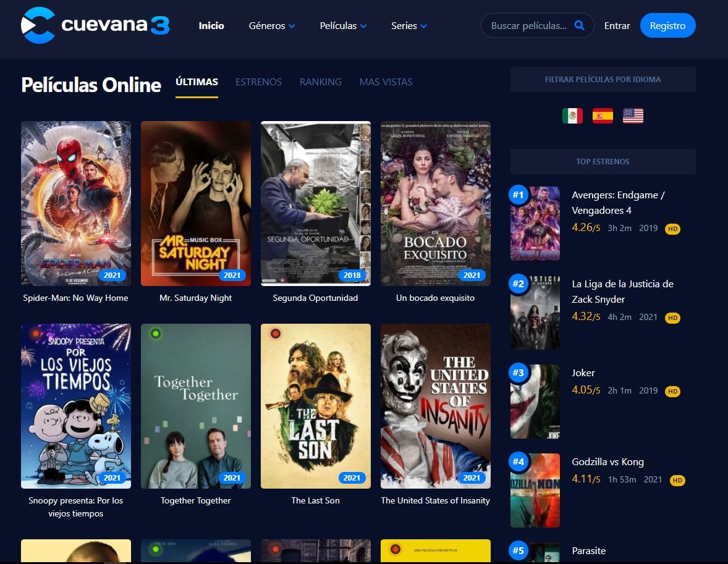Select the RANKING tab
This screenshot has width=728, height=564.
click(x=320, y=82)
